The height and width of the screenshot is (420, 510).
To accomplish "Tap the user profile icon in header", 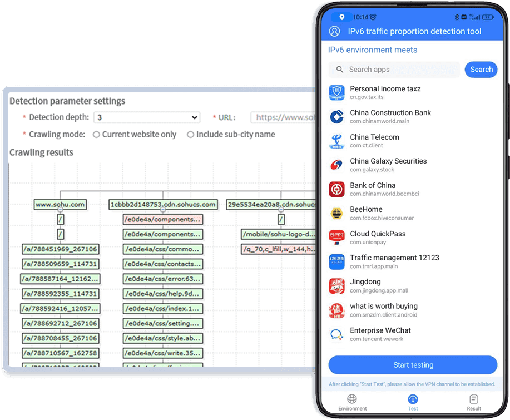I will pos(335,31).
